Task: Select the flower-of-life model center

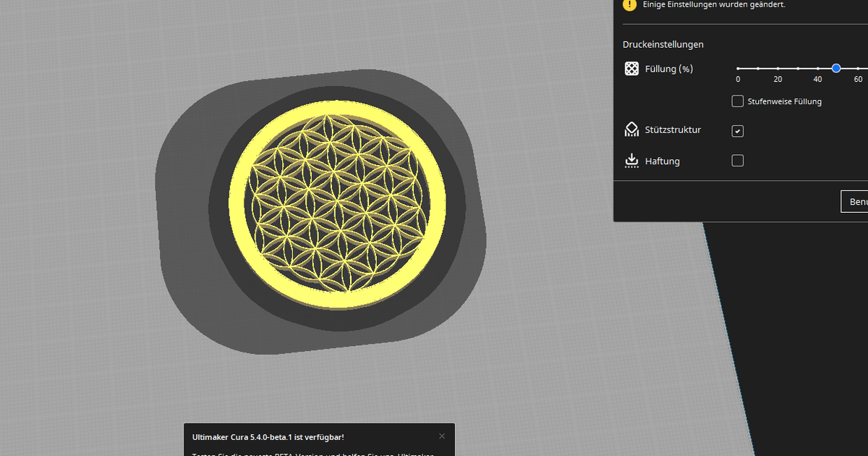Action: (x=336, y=203)
